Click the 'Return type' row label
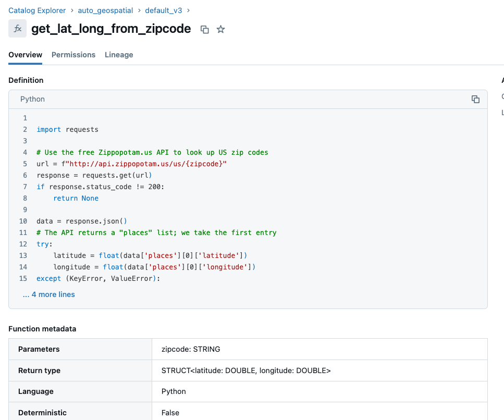The width and height of the screenshot is (504, 420). tap(39, 370)
